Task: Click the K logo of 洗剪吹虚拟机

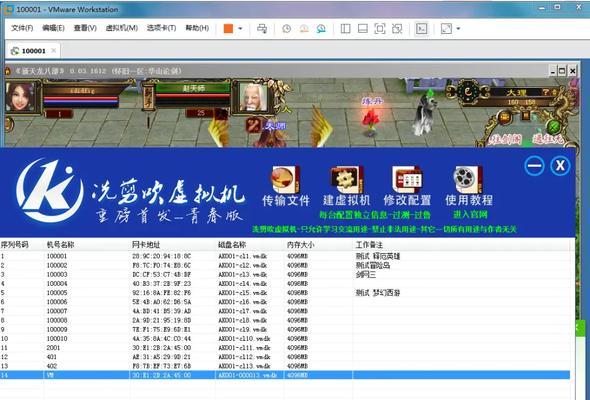Action: coord(50,190)
